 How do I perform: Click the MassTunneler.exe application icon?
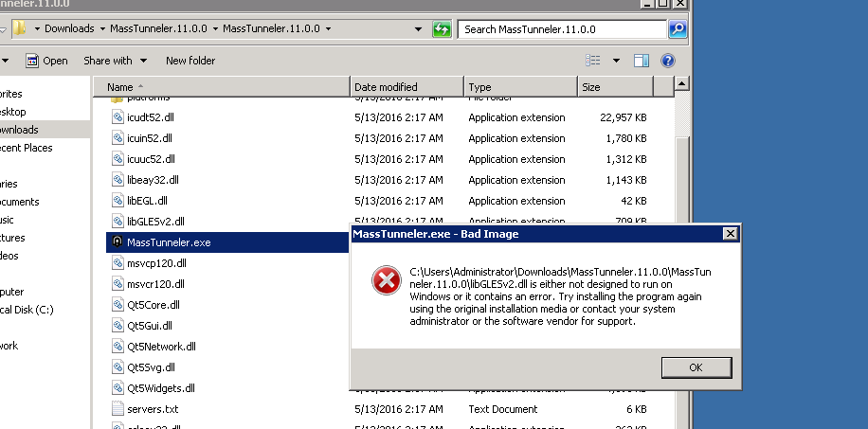pos(118,241)
